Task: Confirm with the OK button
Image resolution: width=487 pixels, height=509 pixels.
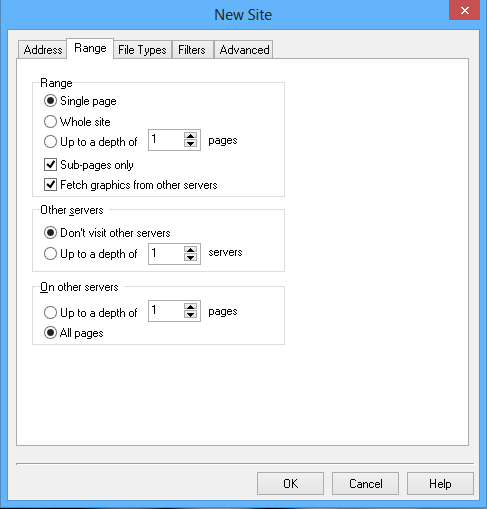Action: [290, 483]
